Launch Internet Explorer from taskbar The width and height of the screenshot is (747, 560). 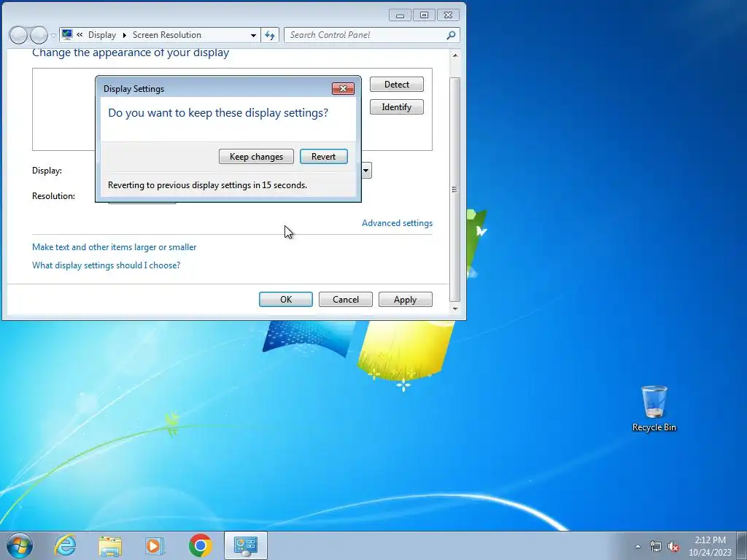pyautogui.click(x=65, y=545)
